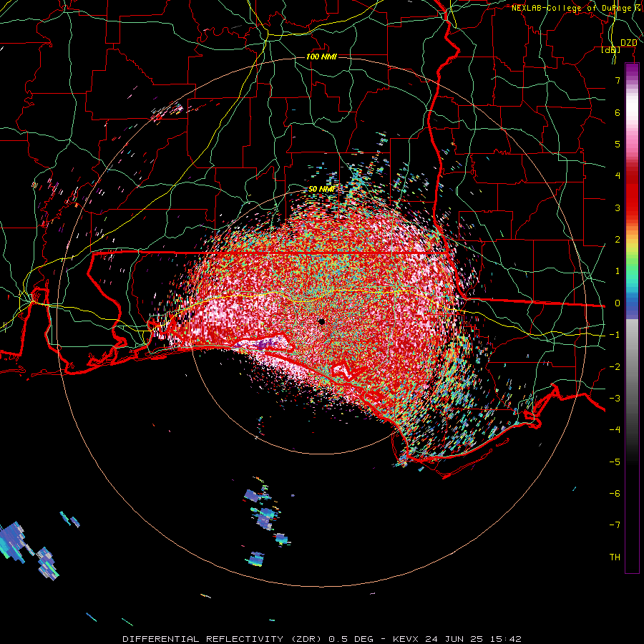The width and height of the screenshot is (644, 644).
Task: Click the black radar site dot at KEVX
Action: 321,321
